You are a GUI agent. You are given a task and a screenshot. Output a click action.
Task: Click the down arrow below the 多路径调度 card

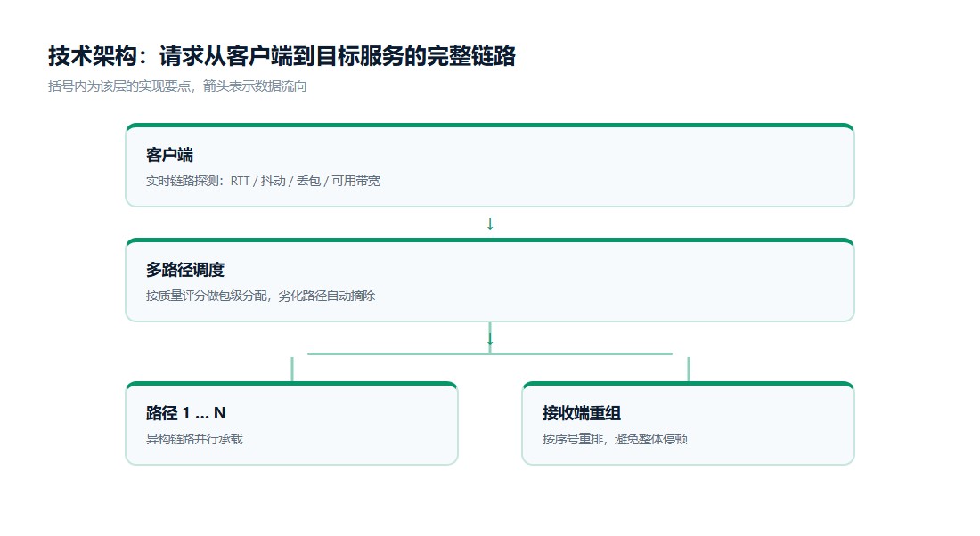[490, 339]
